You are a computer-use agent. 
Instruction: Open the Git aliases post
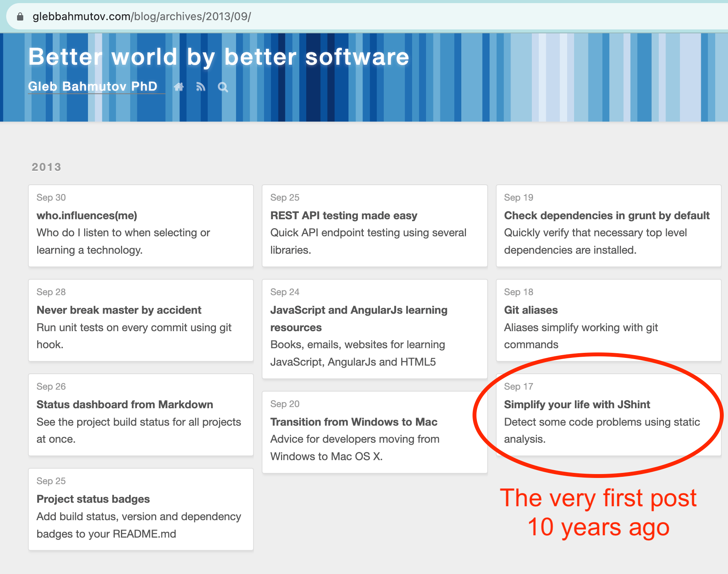(x=531, y=310)
